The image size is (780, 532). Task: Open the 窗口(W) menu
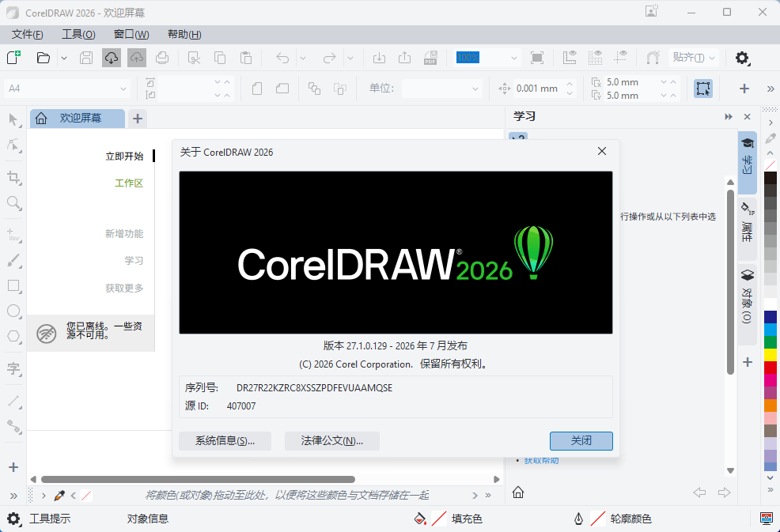(x=131, y=34)
